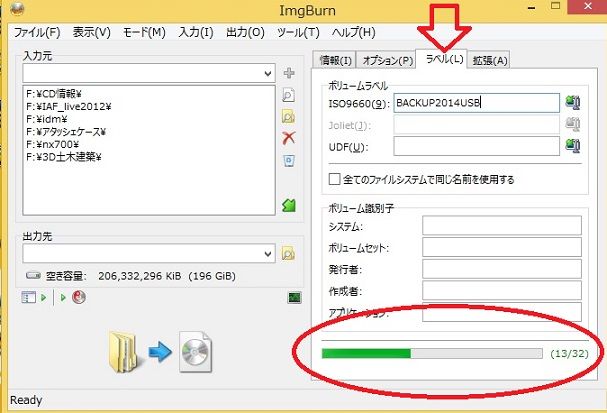Focus the UDF volume label field
Screen dimensions: 607x413
coord(477,146)
